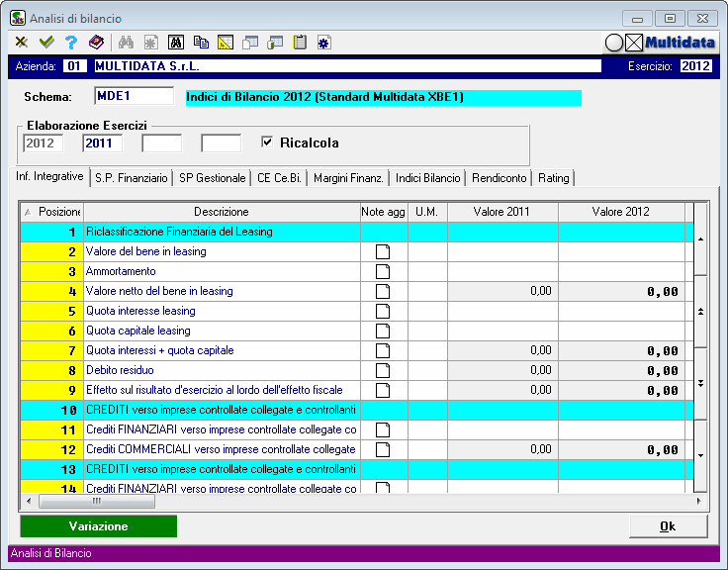Screen dimensions: 728x570
Task: Click the fourth empty exercise year field
Action: 221,143
